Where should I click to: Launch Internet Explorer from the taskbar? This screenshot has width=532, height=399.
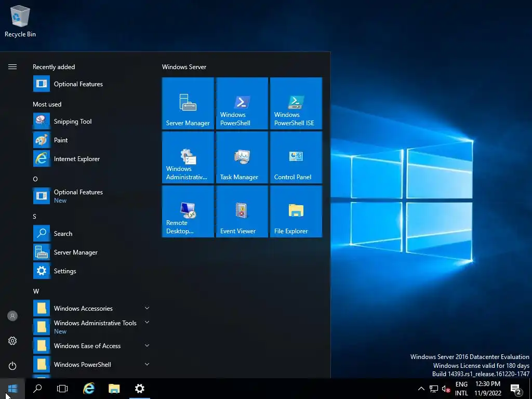(89, 389)
